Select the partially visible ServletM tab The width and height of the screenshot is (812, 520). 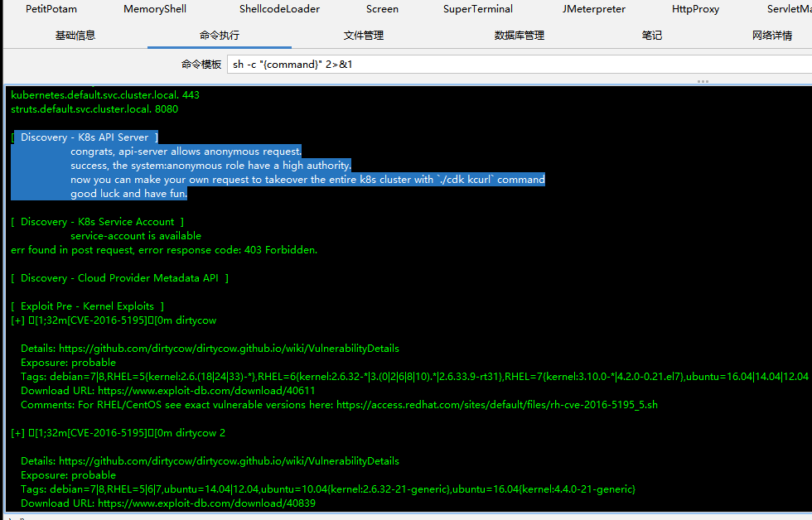coord(789,9)
